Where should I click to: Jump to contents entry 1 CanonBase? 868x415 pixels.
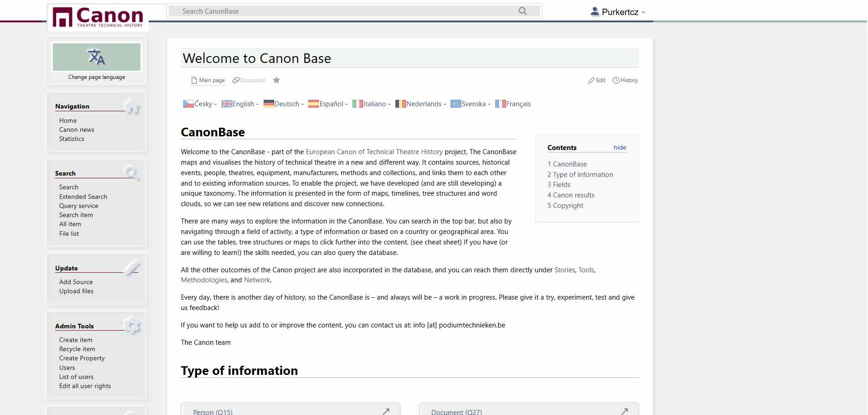tap(567, 164)
